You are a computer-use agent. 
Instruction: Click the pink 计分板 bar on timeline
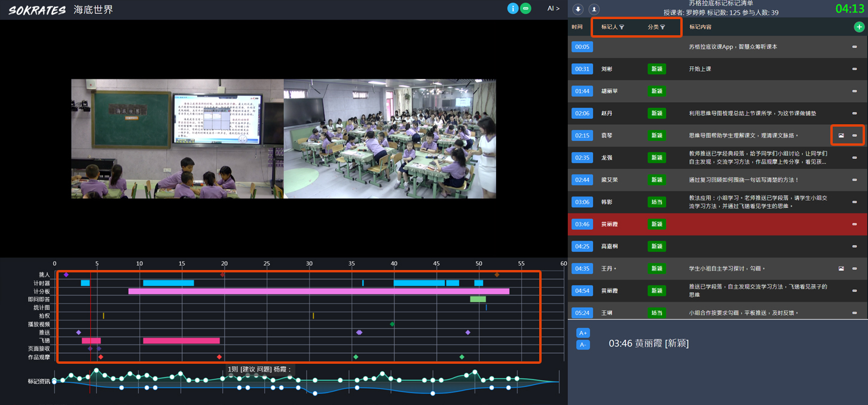[x=319, y=292]
